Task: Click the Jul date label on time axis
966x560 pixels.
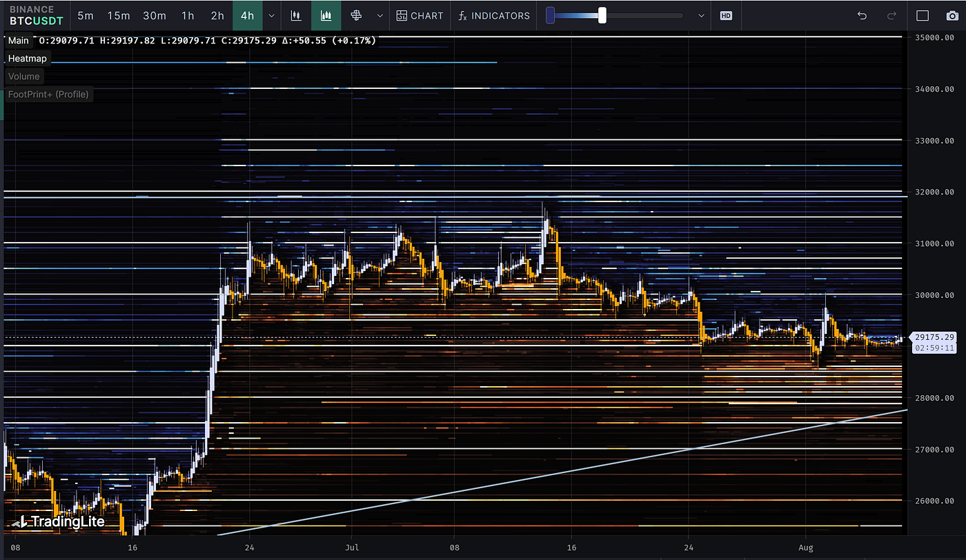Action: (x=351, y=548)
